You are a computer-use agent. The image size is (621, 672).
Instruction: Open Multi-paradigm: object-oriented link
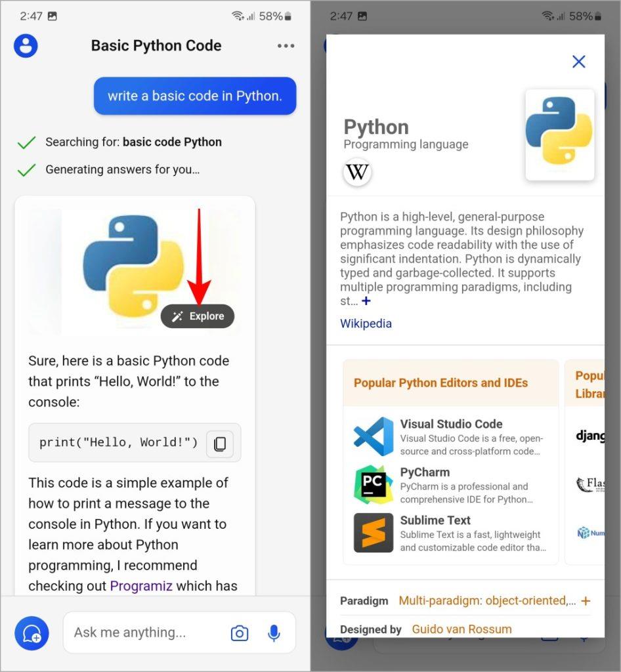[x=487, y=601]
